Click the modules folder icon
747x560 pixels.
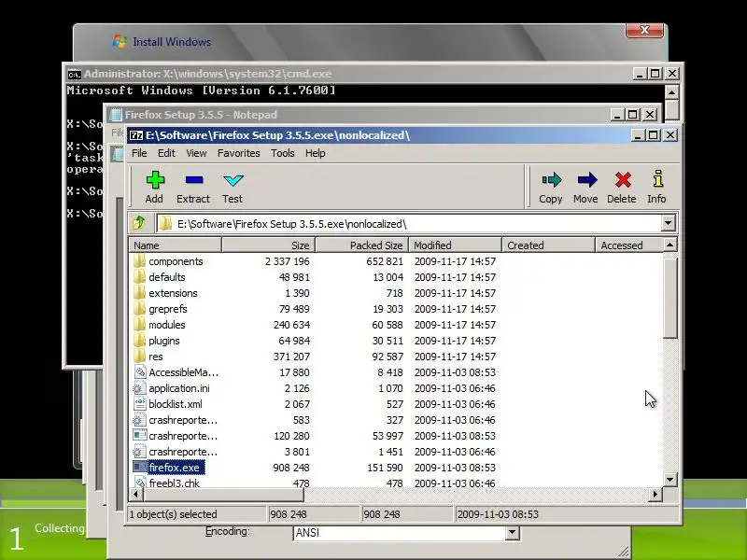tap(139, 324)
